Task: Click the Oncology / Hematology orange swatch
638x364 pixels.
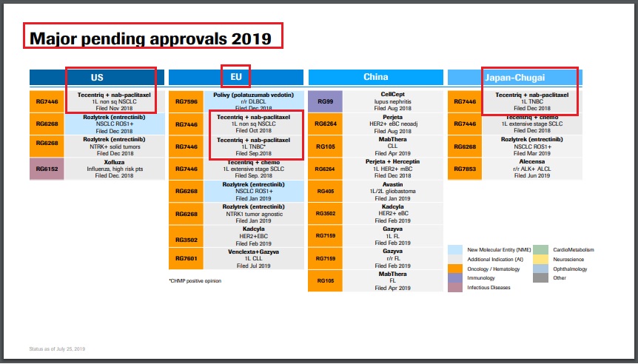Action: tap(455, 269)
